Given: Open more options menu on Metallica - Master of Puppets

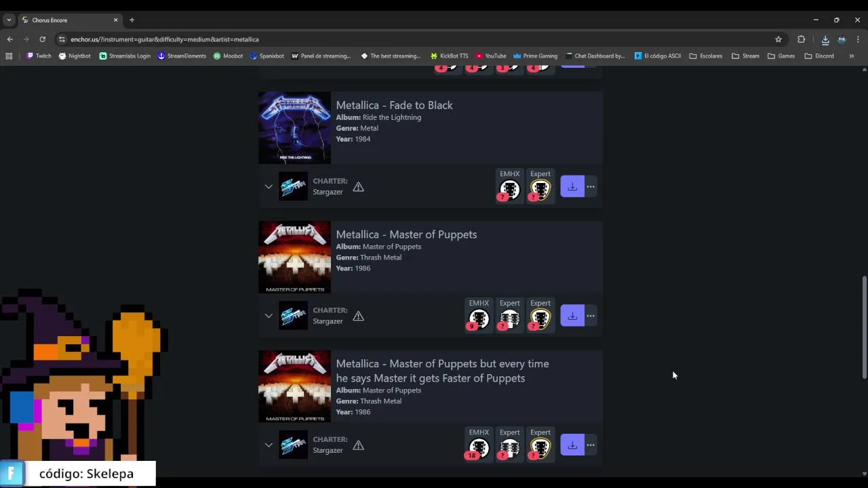Looking at the screenshot, I should point(591,316).
